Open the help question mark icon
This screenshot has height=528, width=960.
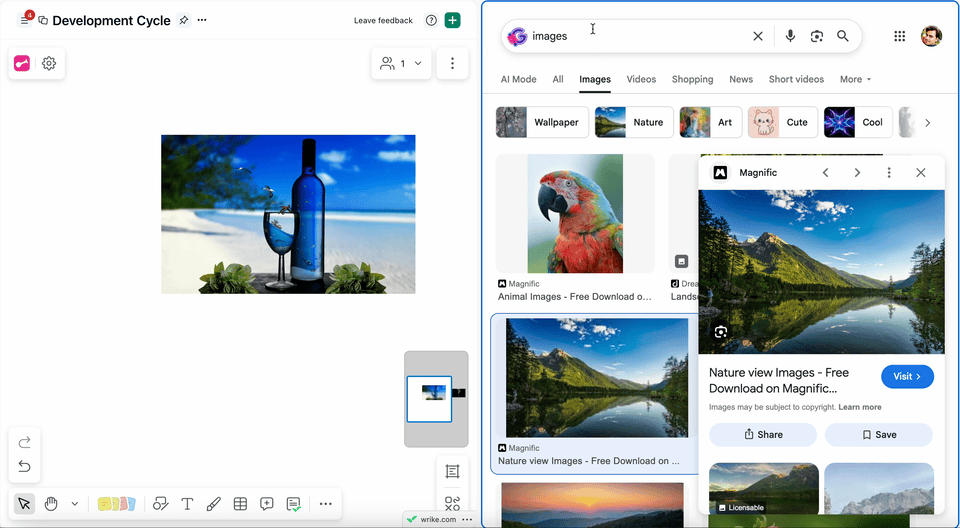pos(431,20)
